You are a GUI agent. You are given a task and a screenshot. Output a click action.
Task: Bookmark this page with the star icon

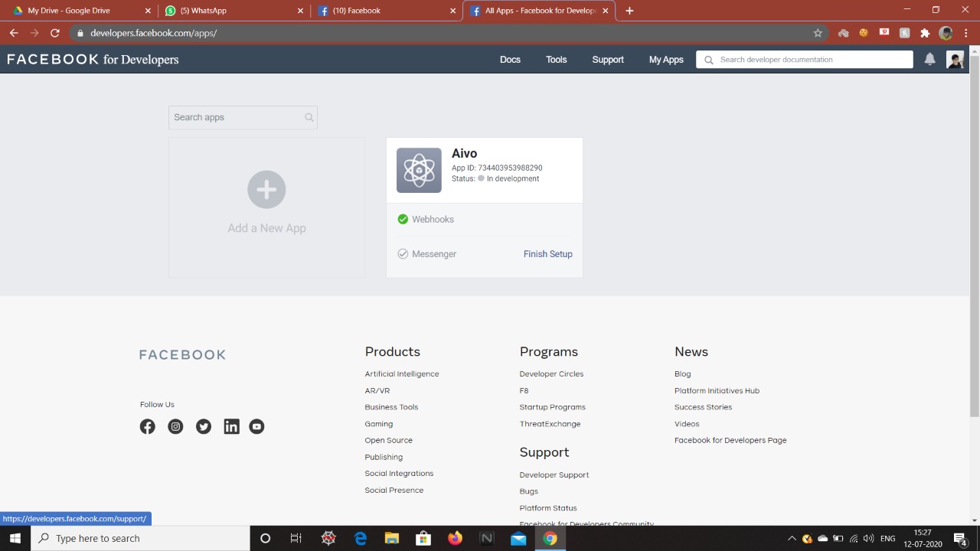(818, 33)
